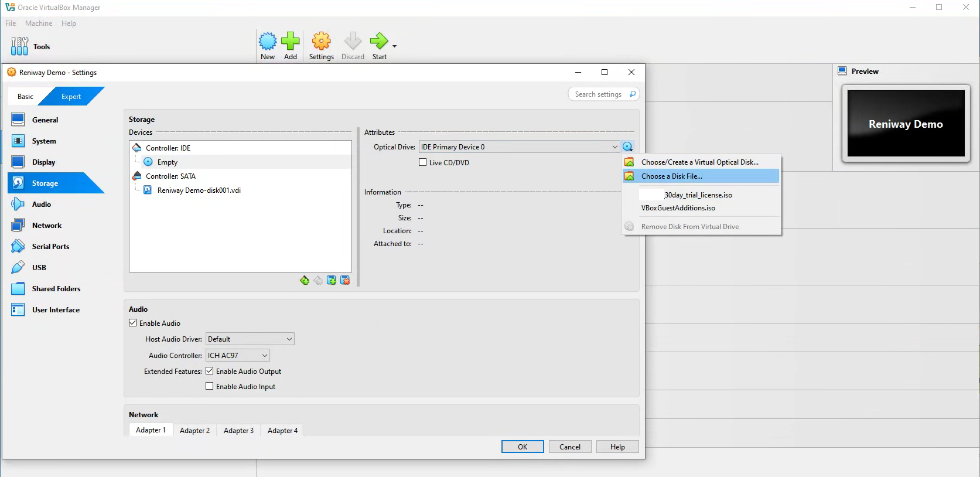This screenshot has height=477, width=980.
Task: Open the File menu
Action: pyautogui.click(x=11, y=23)
